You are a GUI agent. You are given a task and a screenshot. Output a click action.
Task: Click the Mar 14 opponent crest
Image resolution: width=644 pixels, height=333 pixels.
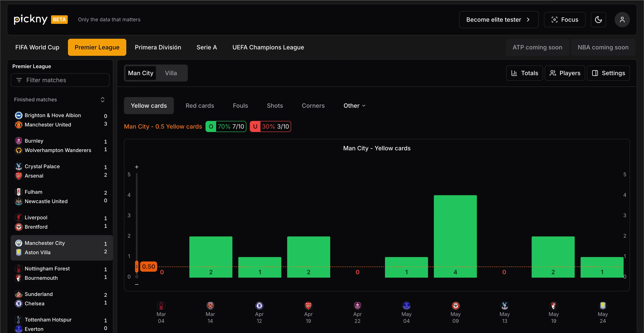pos(210,306)
